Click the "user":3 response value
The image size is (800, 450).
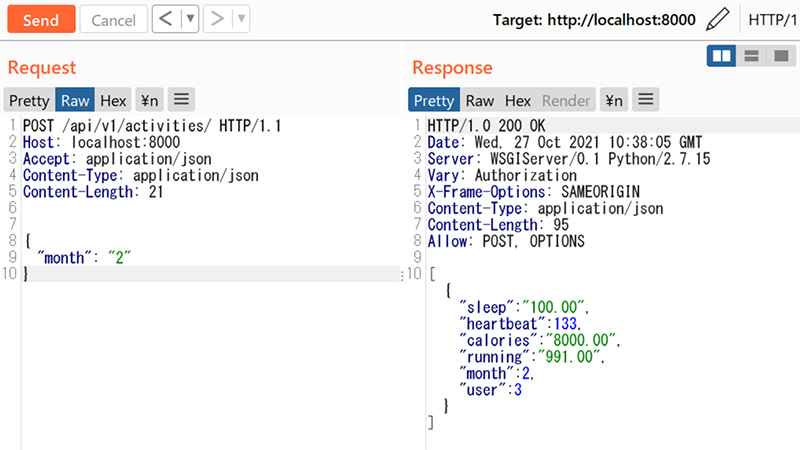click(x=490, y=390)
